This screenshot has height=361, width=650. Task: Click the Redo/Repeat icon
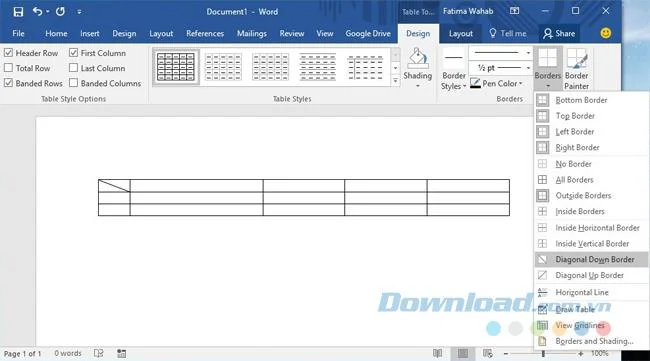[x=61, y=12]
